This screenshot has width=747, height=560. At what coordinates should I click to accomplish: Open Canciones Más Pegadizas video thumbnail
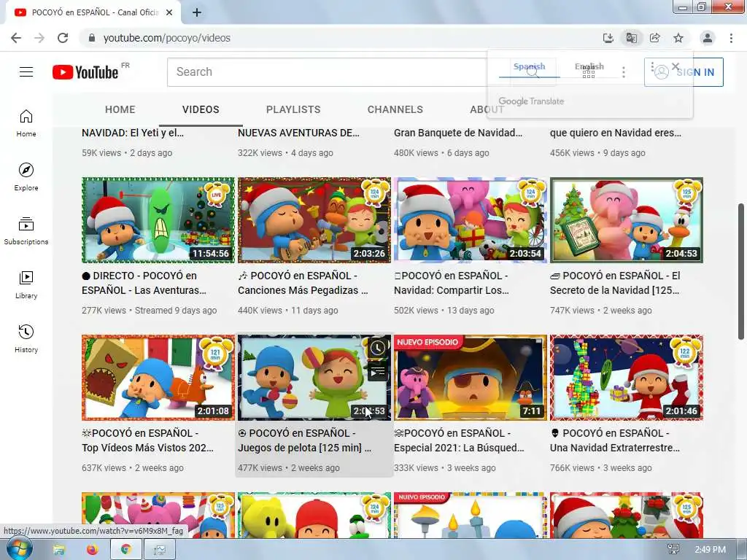tap(314, 220)
